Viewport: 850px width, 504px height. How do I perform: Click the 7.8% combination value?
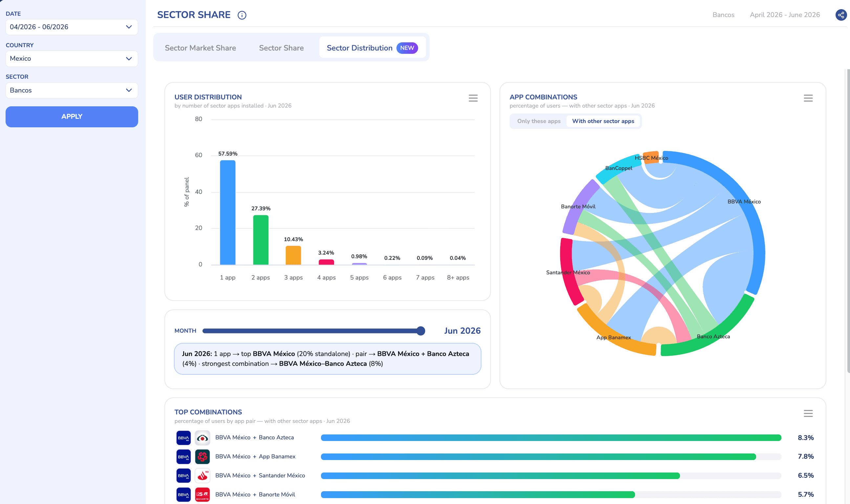(x=805, y=457)
